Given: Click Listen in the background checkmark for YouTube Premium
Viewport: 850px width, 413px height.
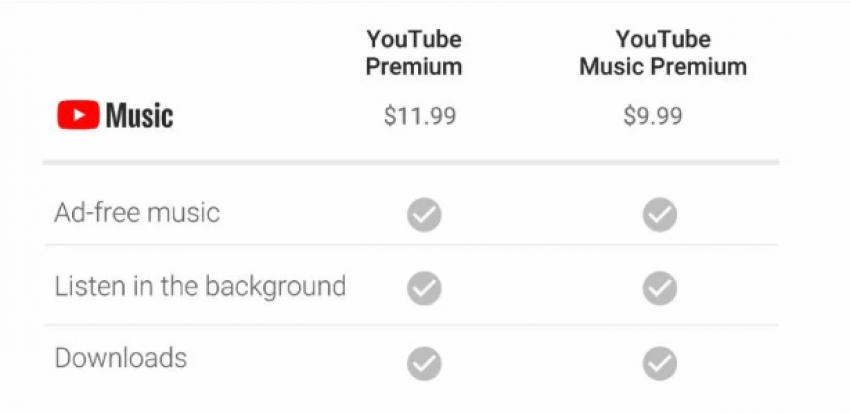Looking at the screenshot, I should click(x=424, y=288).
